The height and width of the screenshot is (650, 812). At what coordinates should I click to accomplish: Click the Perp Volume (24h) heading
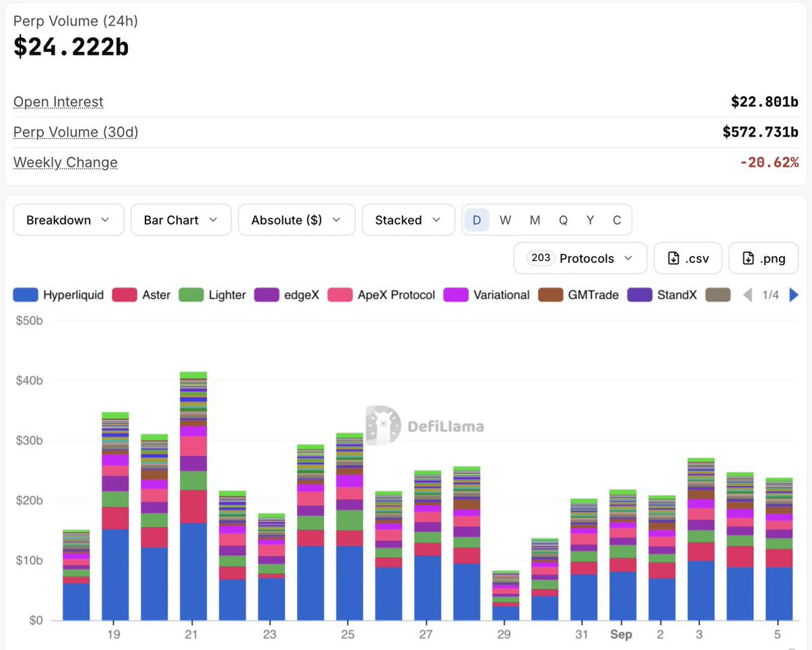[x=76, y=21]
